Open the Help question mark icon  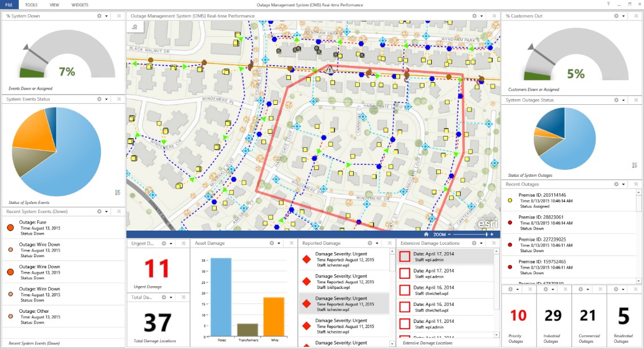tap(608, 5)
